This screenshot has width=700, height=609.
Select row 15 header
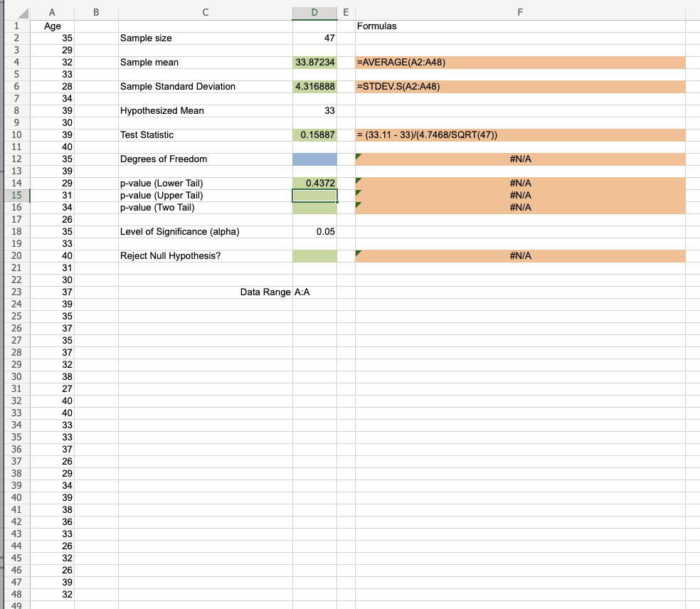pos(16,195)
